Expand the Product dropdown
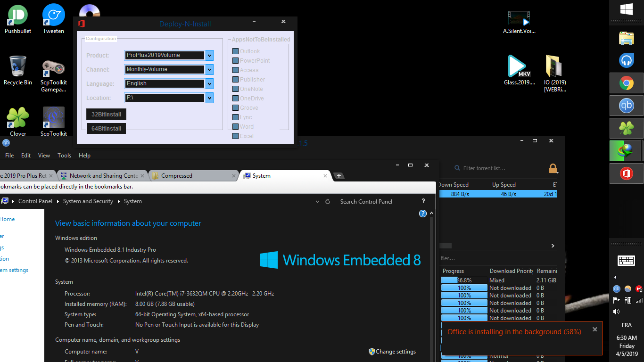The height and width of the screenshot is (362, 644). pos(210,56)
